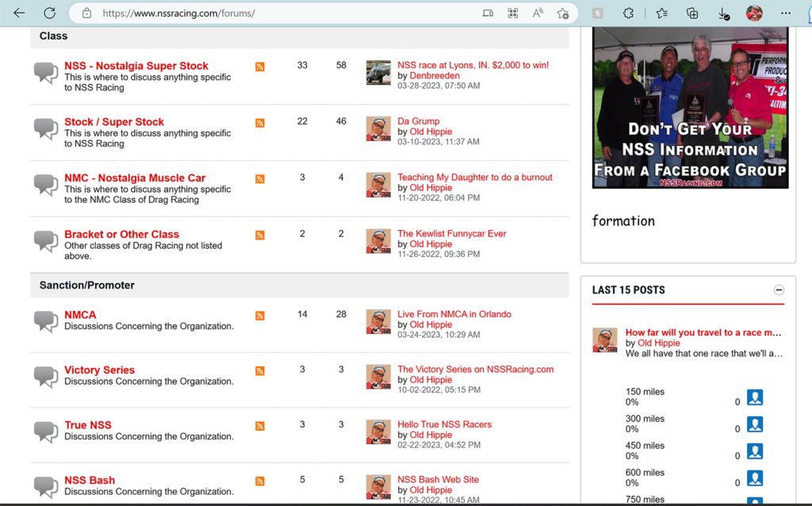Click the 'Don't Get Your NSS Information' banner image

tap(690, 108)
